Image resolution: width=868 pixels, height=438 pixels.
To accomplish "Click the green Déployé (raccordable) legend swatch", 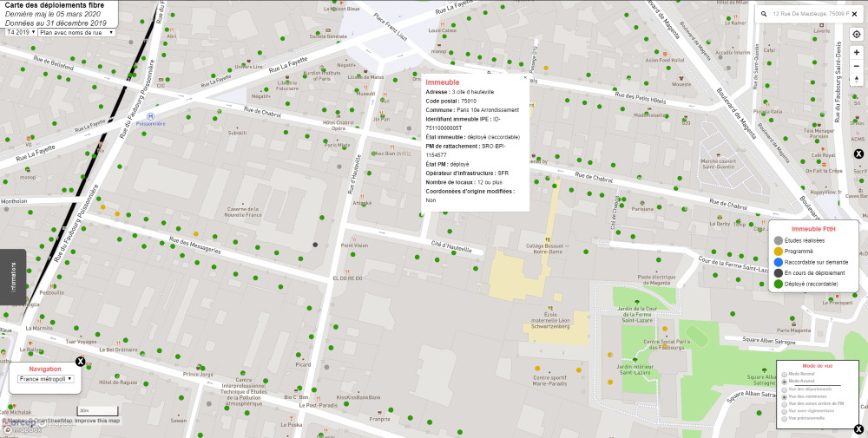I will point(779,284).
